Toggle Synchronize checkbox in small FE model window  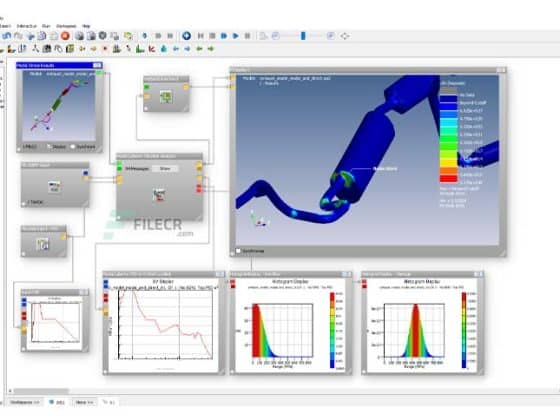pyautogui.click(x=73, y=146)
